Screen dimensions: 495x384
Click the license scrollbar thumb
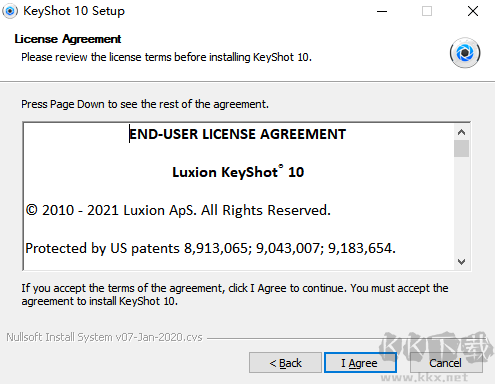pyautogui.click(x=461, y=149)
